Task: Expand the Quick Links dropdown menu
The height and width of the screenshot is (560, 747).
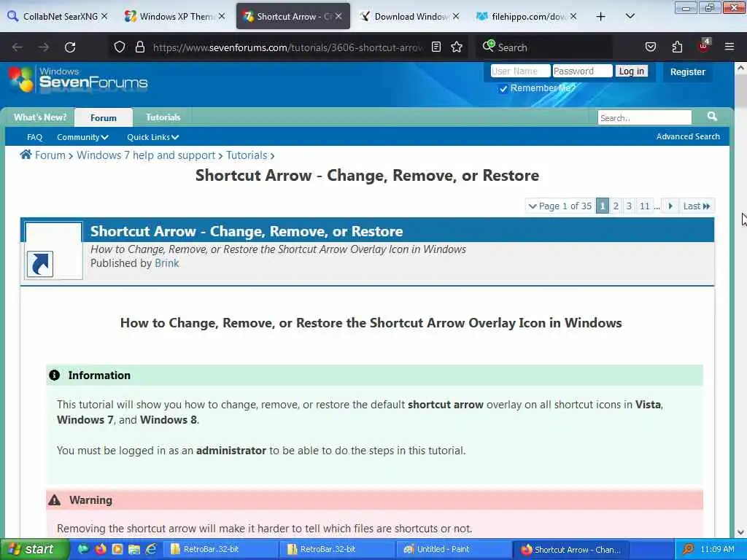Action: click(152, 137)
